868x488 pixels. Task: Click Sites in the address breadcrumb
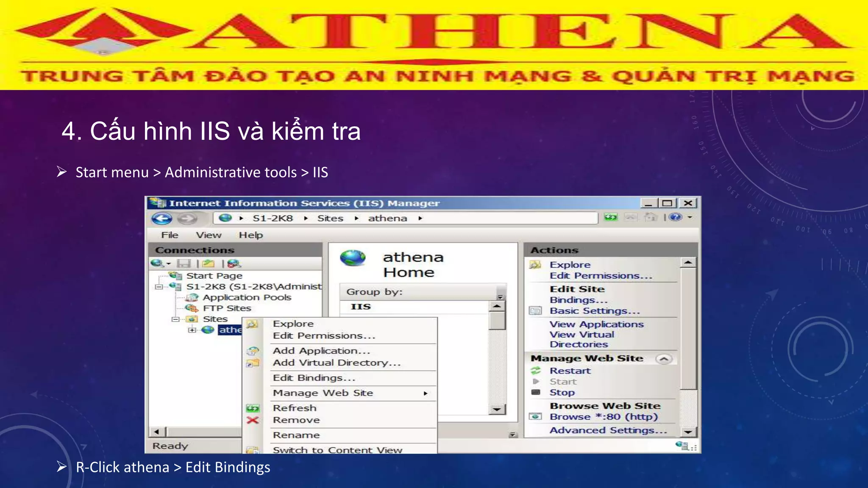pos(330,219)
